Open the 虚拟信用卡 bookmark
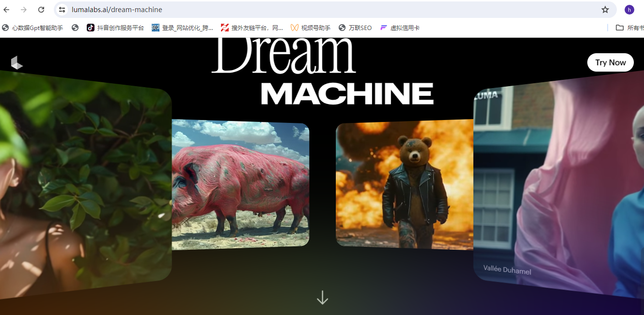 coord(400,28)
